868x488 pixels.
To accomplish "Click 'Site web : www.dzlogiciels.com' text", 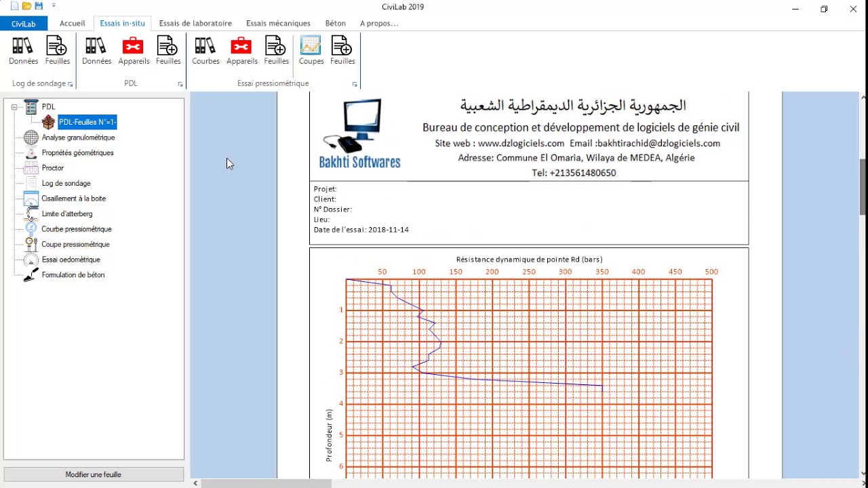I will click(499, 144).
